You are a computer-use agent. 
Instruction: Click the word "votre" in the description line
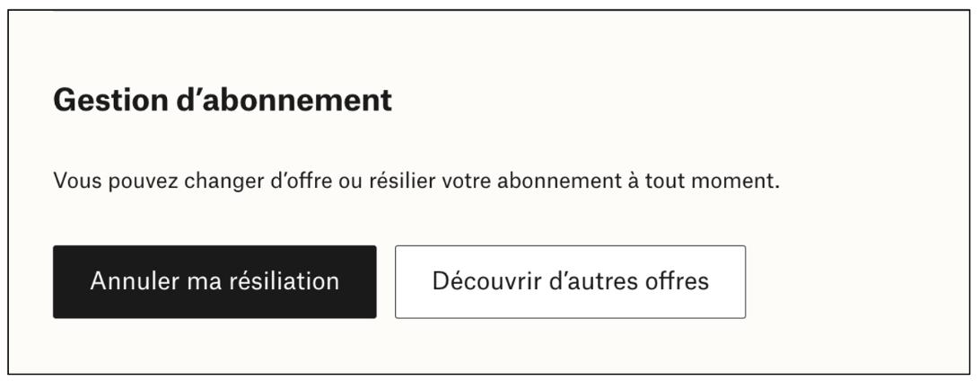point(466,182)
